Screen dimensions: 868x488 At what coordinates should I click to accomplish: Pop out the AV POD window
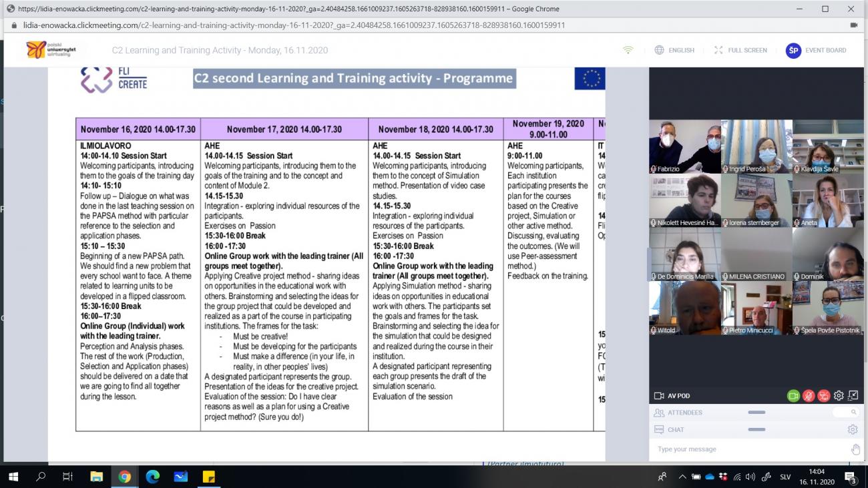click(x=853, y=396)
